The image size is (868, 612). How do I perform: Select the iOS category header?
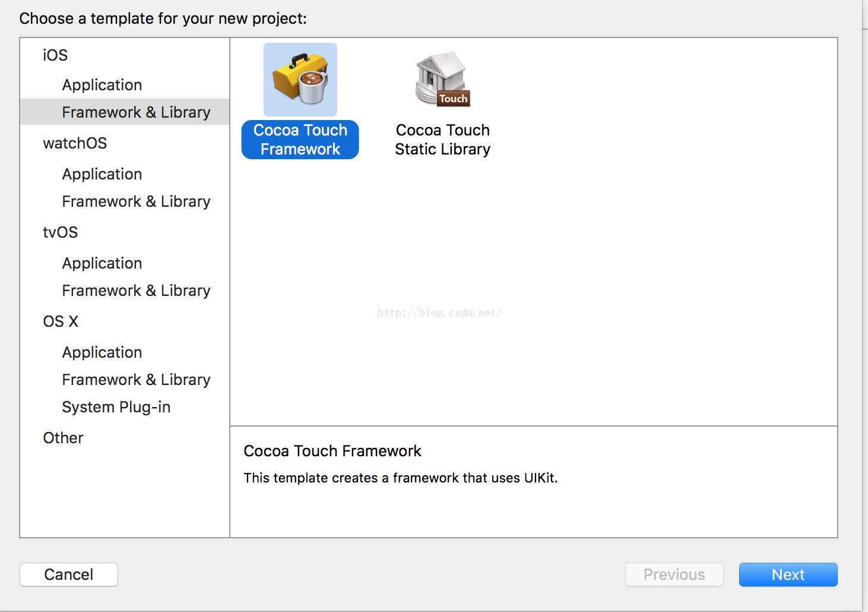point(55,55)
